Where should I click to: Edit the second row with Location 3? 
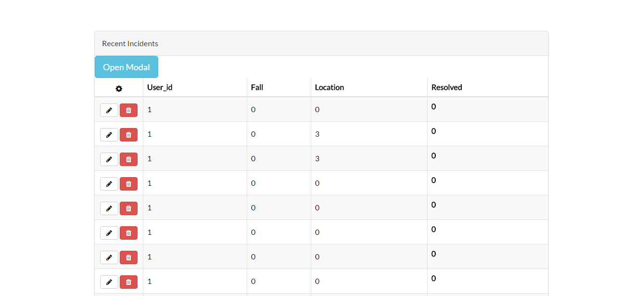pyautogui.click(x=109, y=135)
